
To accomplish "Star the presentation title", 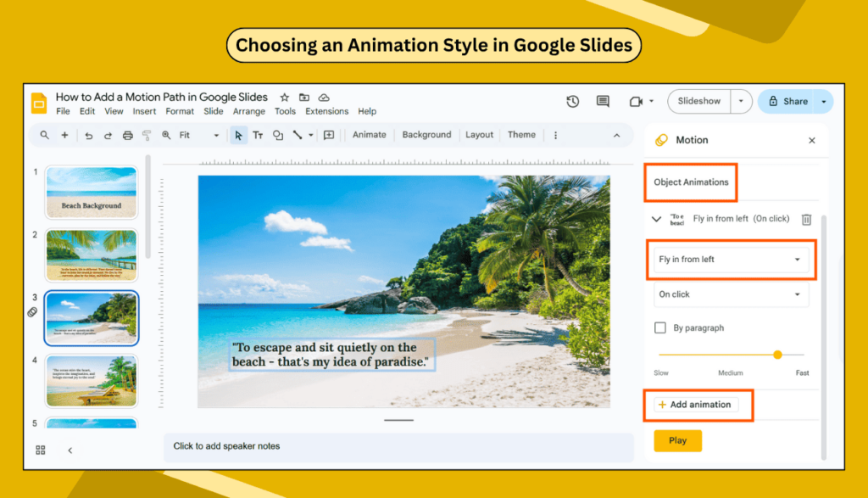I will coord(285,98).
